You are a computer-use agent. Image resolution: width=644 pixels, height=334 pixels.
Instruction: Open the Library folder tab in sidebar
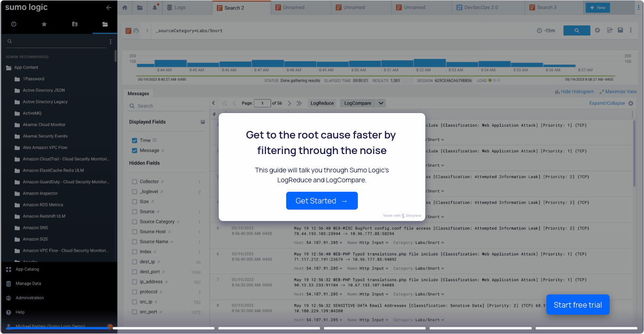point(105,24)
